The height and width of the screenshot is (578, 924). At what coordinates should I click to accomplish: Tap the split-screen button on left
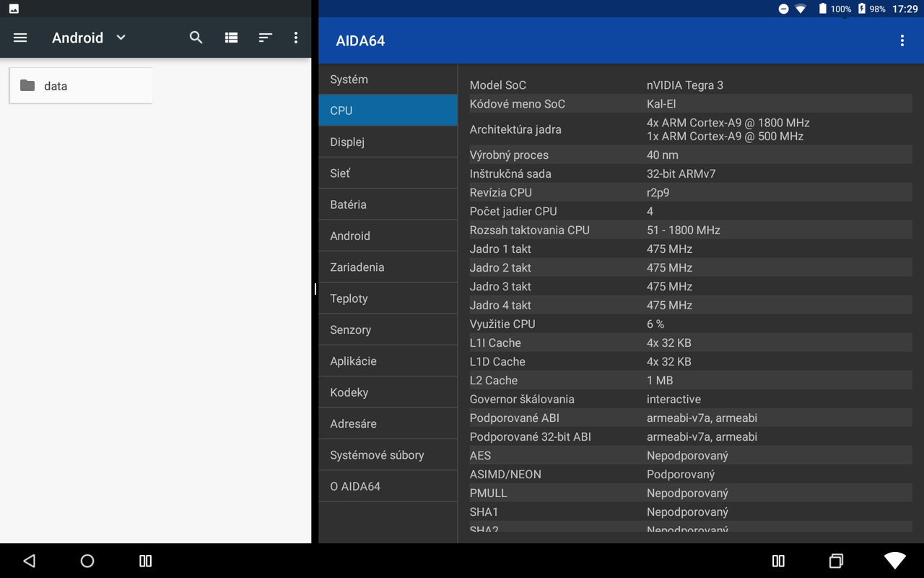(x=145, y=561)
